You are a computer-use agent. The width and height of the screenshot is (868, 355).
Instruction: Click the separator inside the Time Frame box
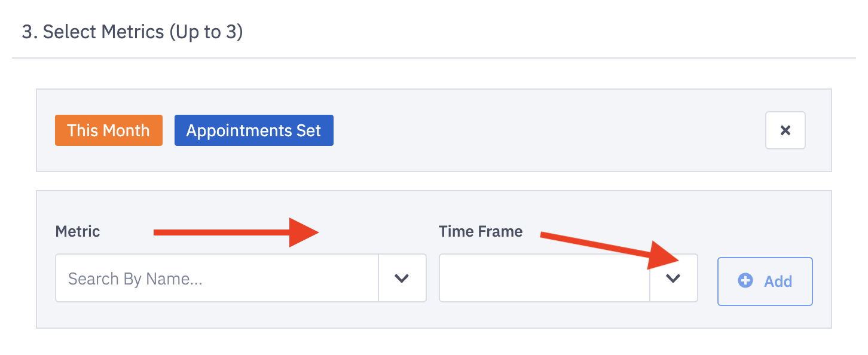click(x=650, y=279)
